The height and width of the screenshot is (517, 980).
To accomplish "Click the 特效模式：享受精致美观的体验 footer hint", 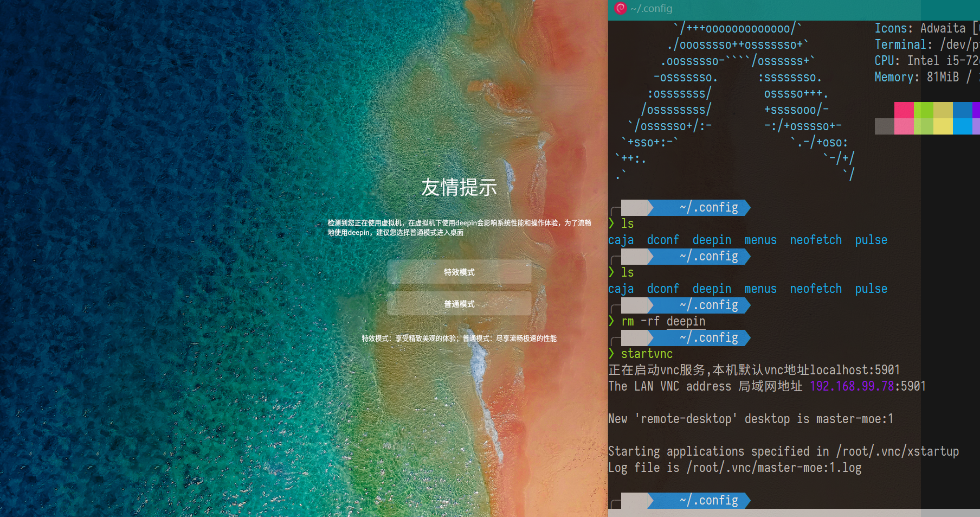I will (459, 339).
